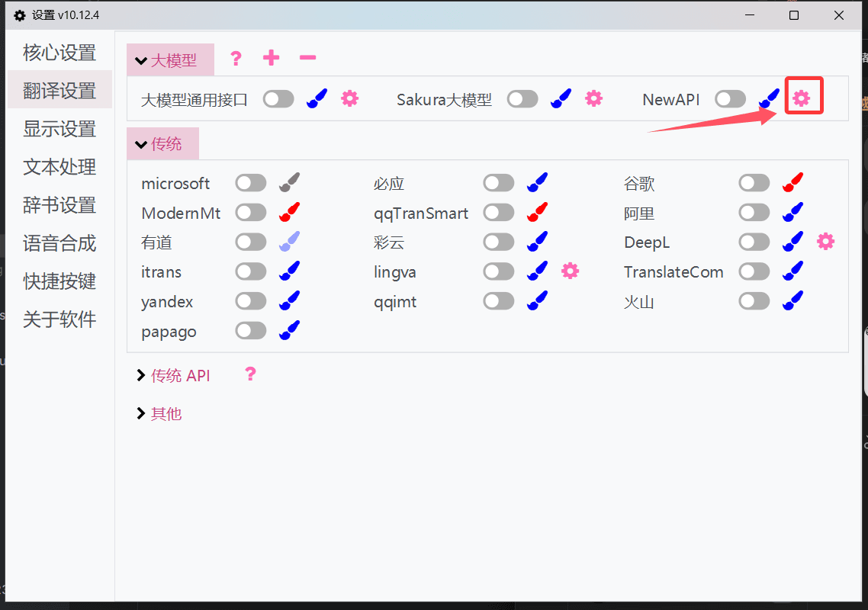The image size is (868, 610).
Task: Enable the NewAPI toggle switch
Action: pyautogui.click(x=730, y=98)
